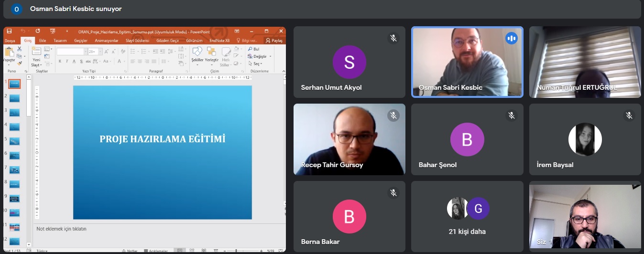This screenshot has width=644, height=254.
Task: Click the speaking indicator on Osman Sabri Kesbic tile
Action: pos(512,38)
